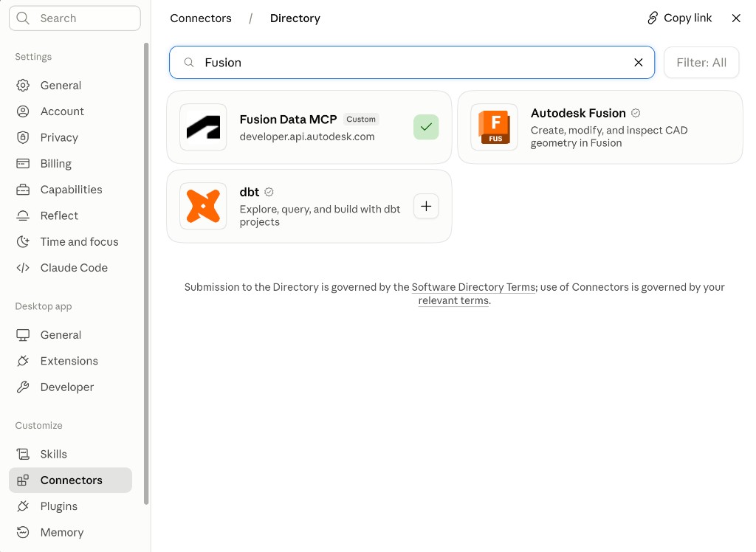
Task: Click 'Explore, query, and build with dbt' description
Action: [x=320, y=215]
